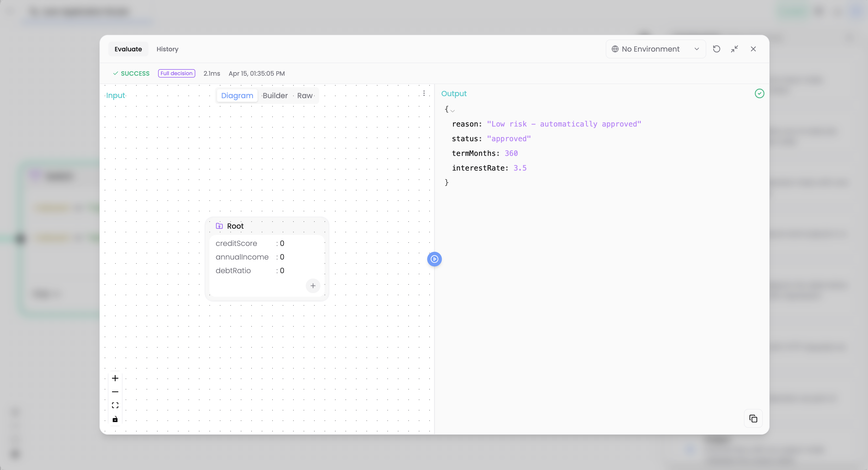868x470 pixels.
Task: Click the shrink panel arrows icon
Action: (x=735, y=49)
